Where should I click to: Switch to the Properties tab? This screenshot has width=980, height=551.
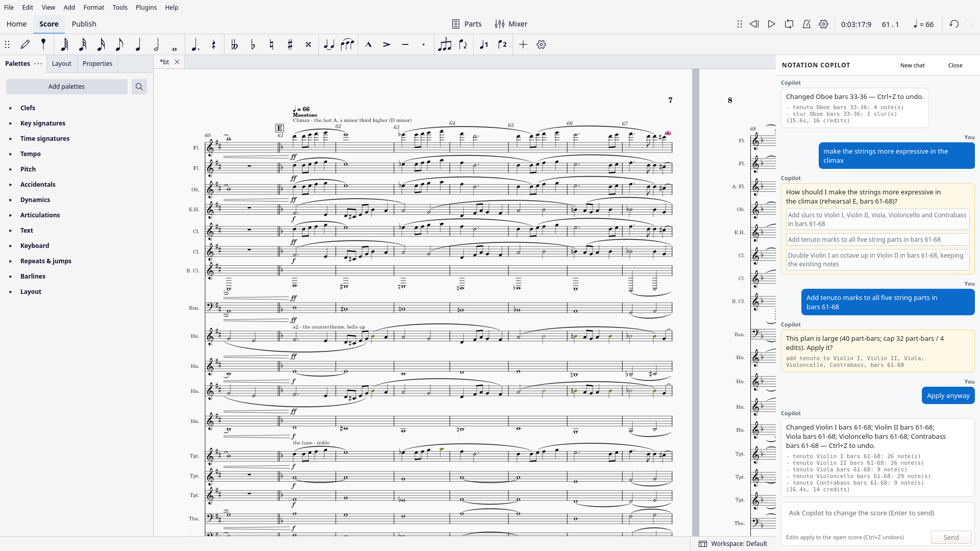(97, 64)
